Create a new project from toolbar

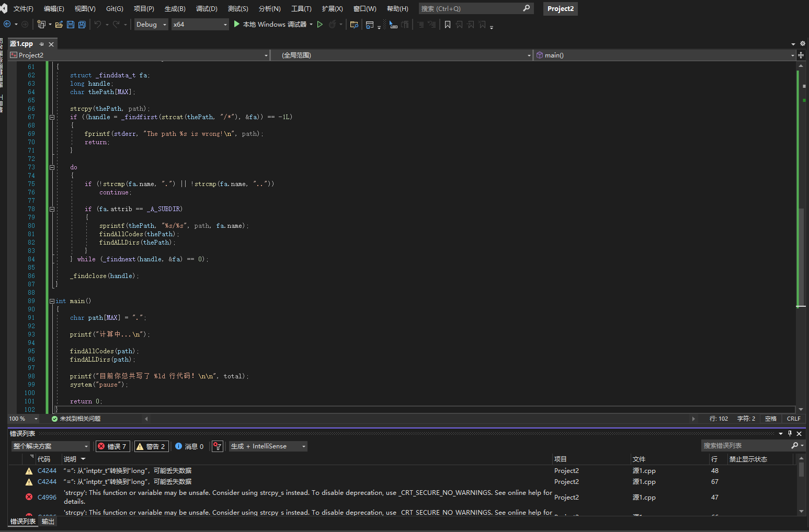pyautogui.click(x=41, y=24)
